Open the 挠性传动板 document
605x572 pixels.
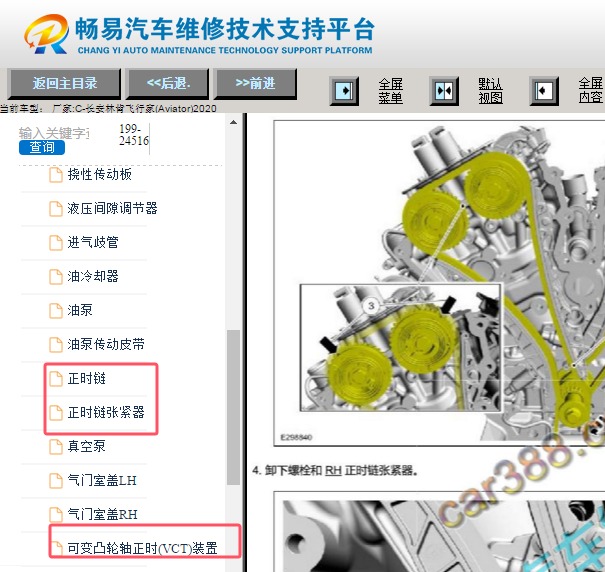pyautogui.click(x=100, y=174)
